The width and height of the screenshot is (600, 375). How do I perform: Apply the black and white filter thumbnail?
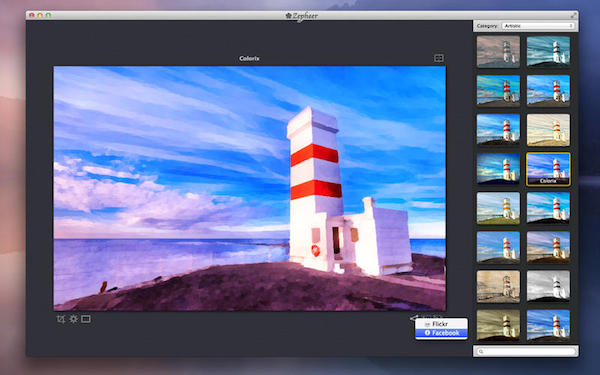pos(548,286)
